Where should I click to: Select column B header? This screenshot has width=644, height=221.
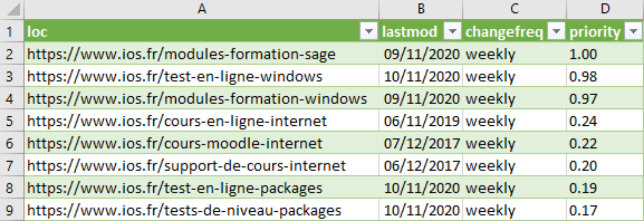coord(421,9)
